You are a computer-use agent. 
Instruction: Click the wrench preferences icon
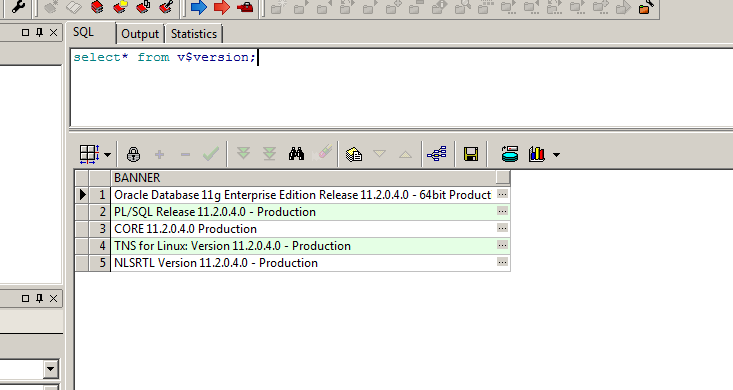click(x=18, y=7)
